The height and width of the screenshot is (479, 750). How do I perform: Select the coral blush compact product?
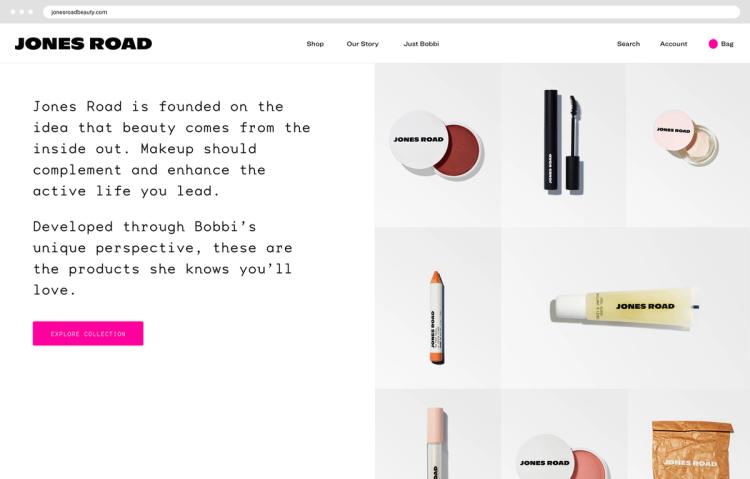[x=562, y=457]
